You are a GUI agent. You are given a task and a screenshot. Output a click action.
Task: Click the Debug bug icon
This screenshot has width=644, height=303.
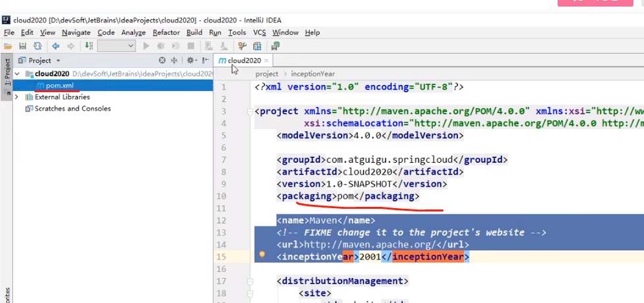tap(161, 46)
